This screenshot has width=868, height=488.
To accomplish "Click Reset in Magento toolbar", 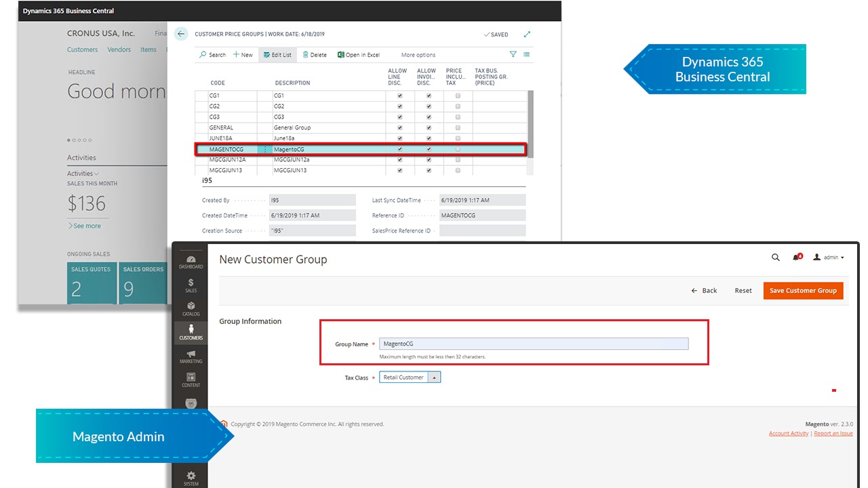I will (x=743, y=291).
